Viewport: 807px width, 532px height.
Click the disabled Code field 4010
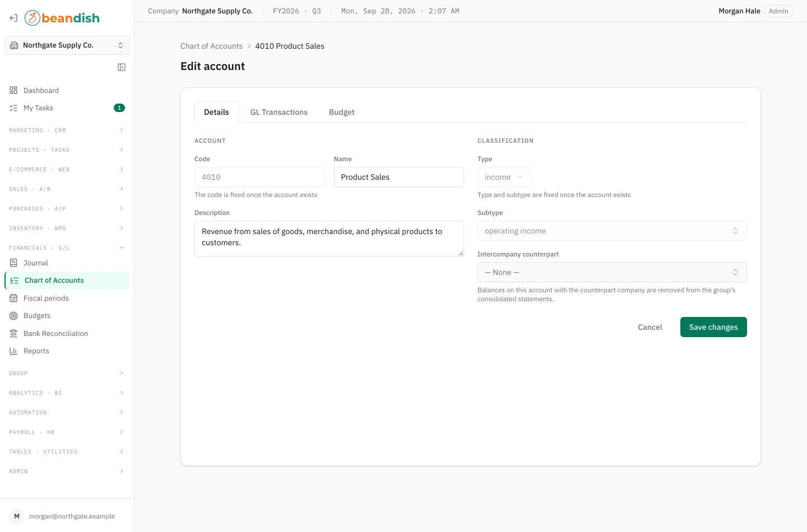[x=259, y=177]
